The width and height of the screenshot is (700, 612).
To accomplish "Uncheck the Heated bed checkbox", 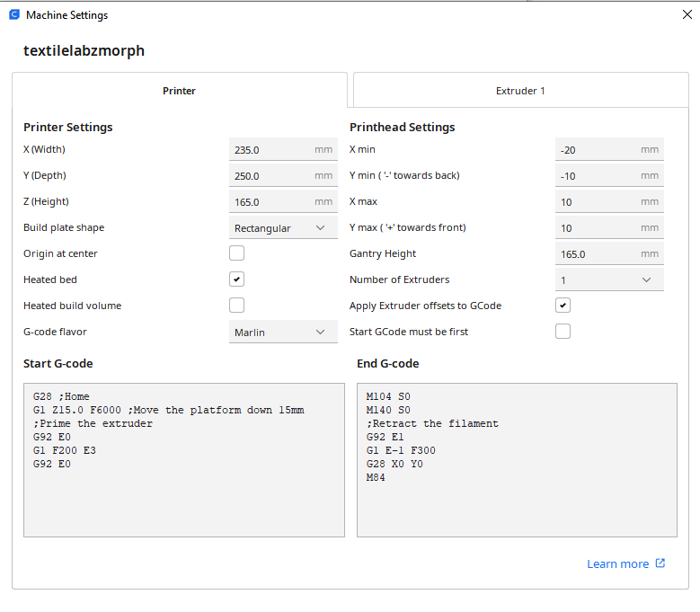I will pyautogui.click(x=237, y=279).
